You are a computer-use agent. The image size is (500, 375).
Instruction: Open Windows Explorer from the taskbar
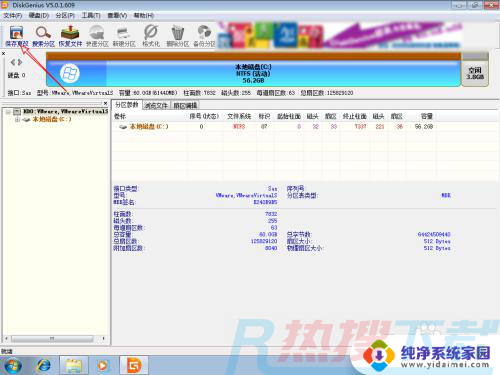click(x=74, y=366)
